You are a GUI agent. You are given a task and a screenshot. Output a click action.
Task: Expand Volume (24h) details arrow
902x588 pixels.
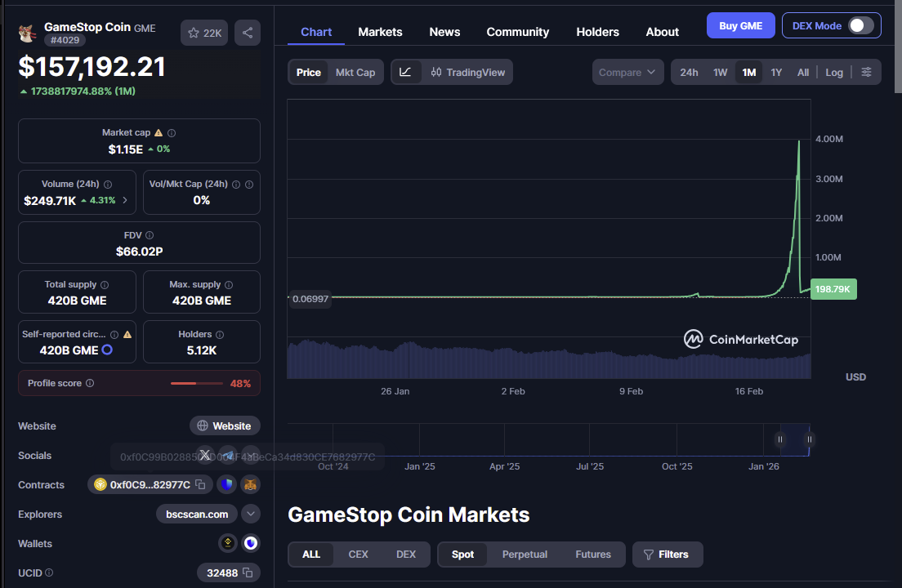click(125, 200)
